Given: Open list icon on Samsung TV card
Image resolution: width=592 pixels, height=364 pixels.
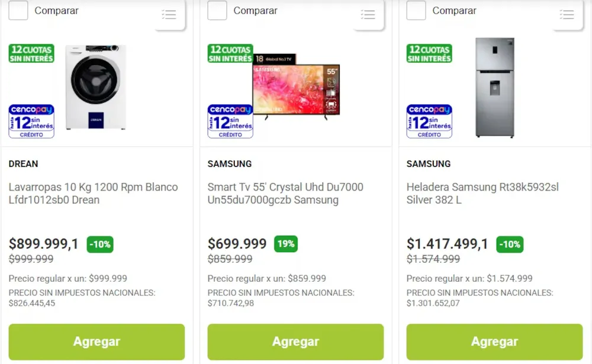Looking at the screenshot, I should 368,15.
